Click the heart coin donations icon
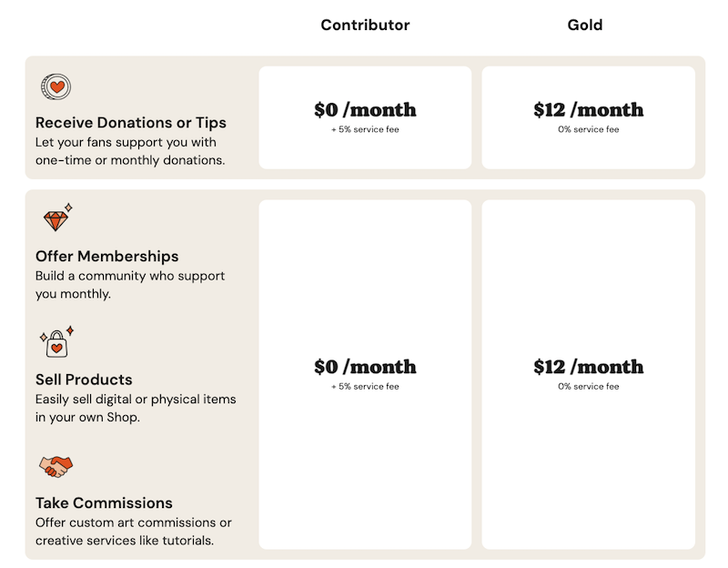728x568 pixels. point(56,86)
